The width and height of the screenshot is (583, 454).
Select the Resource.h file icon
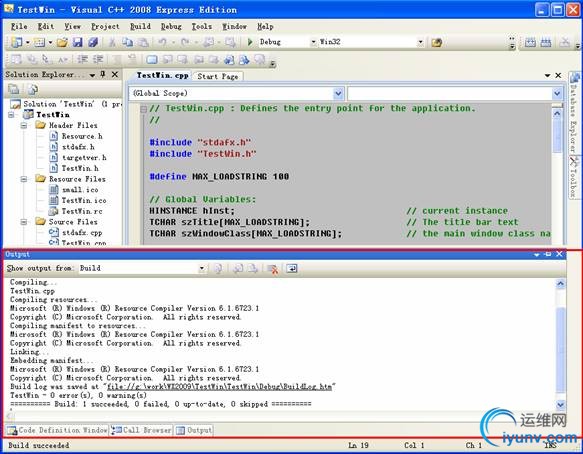tap(54, 136)
